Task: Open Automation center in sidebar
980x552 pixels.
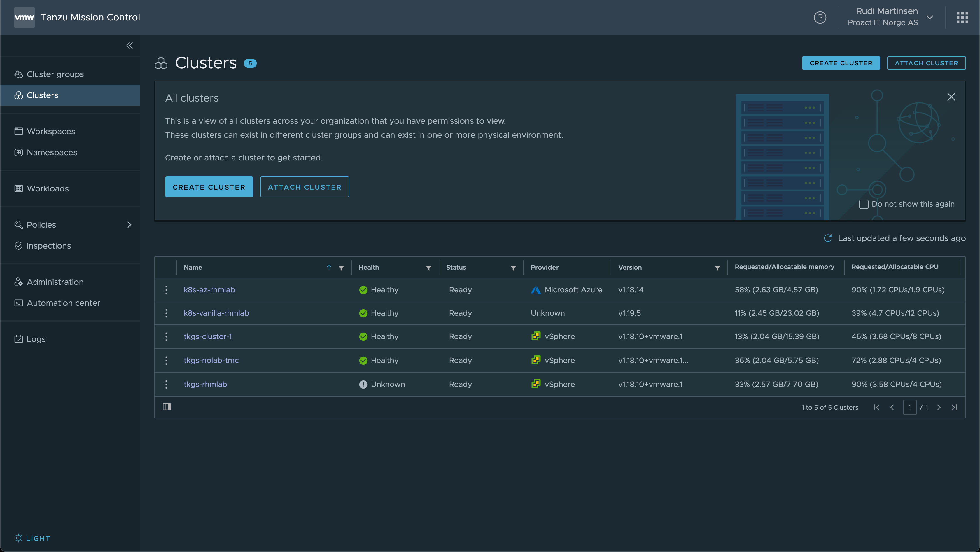Action: point(70,303)
